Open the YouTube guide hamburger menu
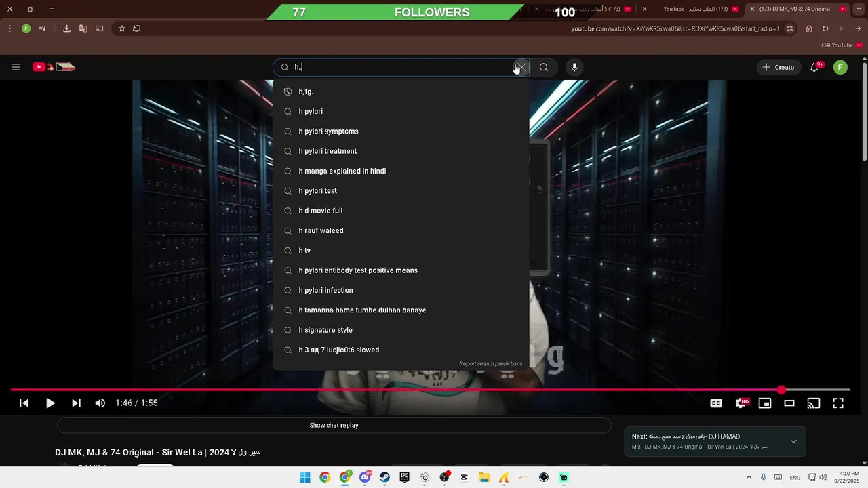The height and width of the screenshot is (488, 868). pos(16,67)
